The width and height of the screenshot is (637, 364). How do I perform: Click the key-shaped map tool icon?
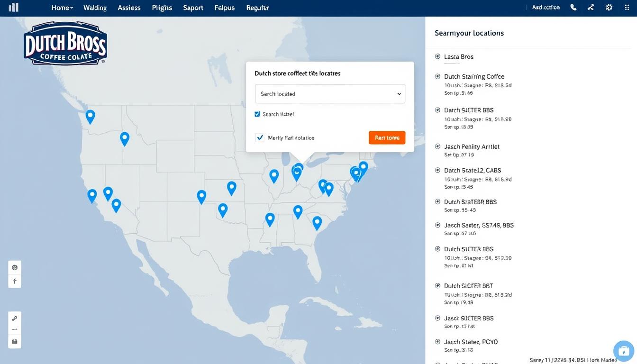(x=15, y=318)
